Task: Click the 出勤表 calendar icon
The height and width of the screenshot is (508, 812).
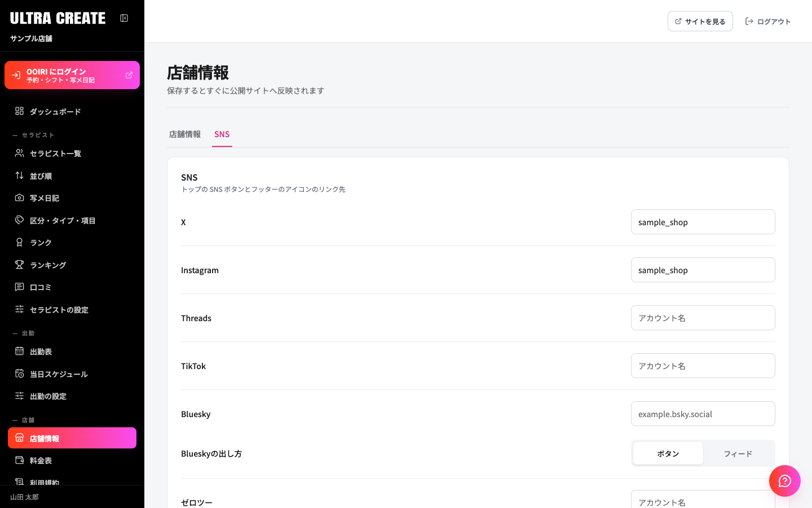Action: click(x=19, y=351)
